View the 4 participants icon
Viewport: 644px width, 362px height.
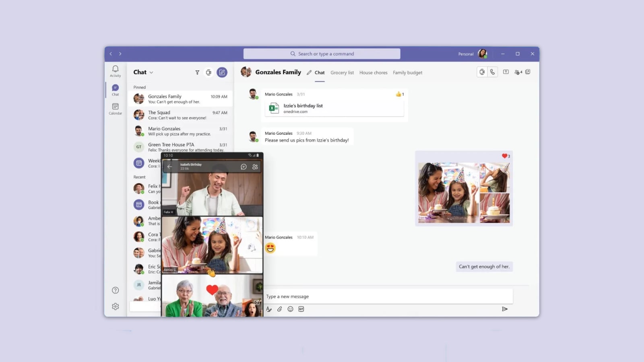coord(518,72)
